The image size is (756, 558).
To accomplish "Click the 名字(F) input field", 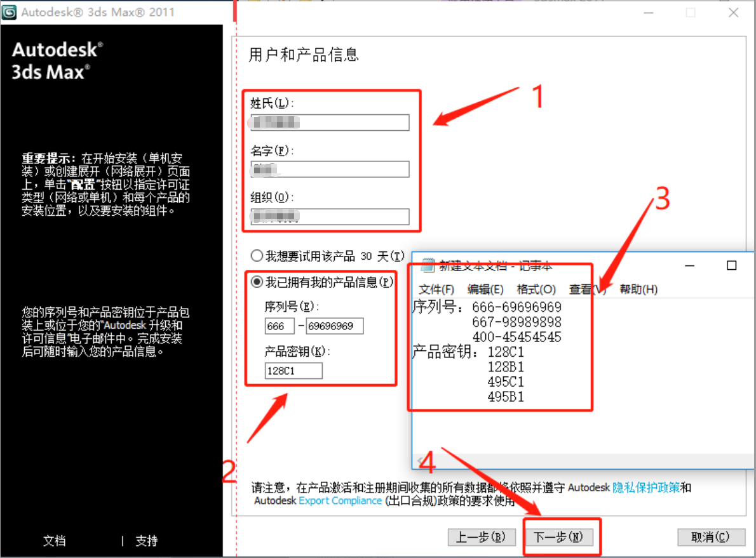I will click(x=328, y=169).
